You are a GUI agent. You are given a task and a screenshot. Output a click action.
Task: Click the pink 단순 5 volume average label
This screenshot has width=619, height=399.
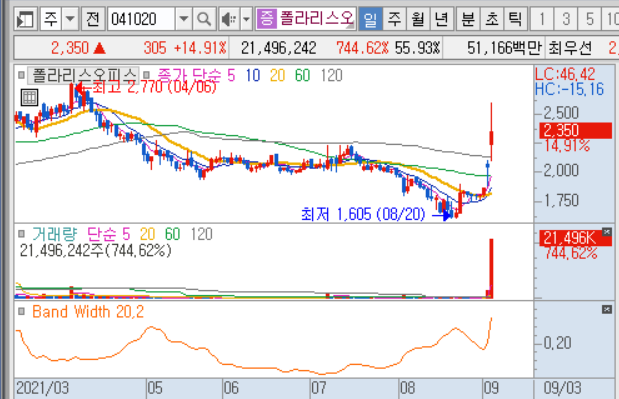tap(108, 234)
